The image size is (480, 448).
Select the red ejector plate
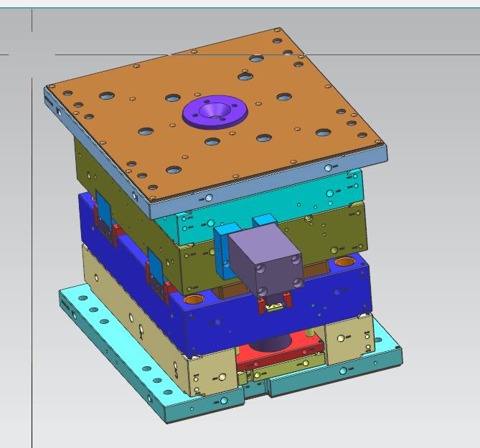[278, 348]
